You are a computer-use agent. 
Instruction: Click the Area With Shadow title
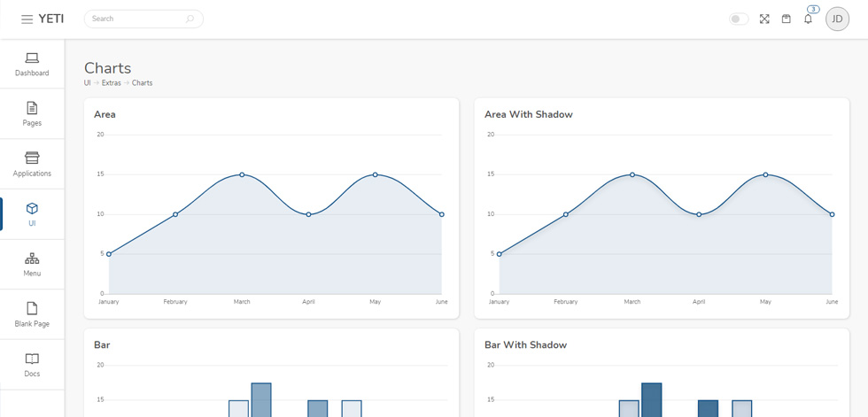coord(529,114)
